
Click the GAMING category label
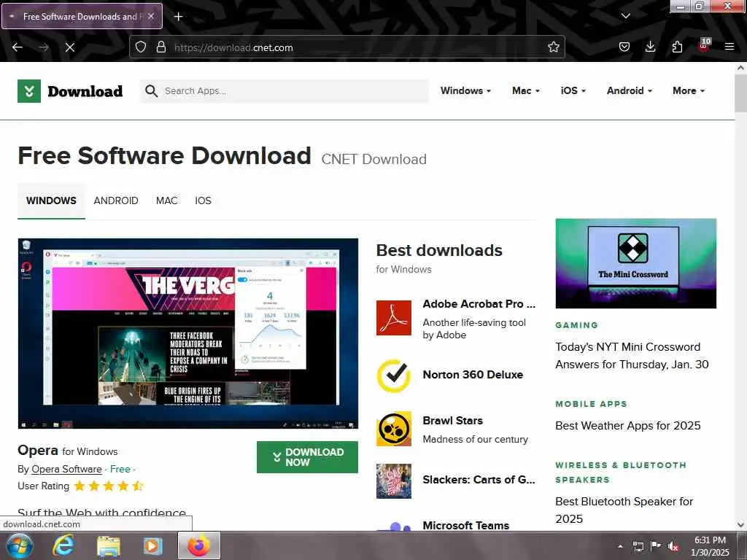[576, 325]
